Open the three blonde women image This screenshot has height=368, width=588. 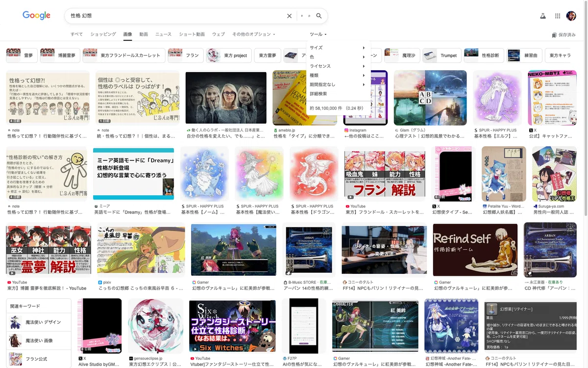pos(226,97)
